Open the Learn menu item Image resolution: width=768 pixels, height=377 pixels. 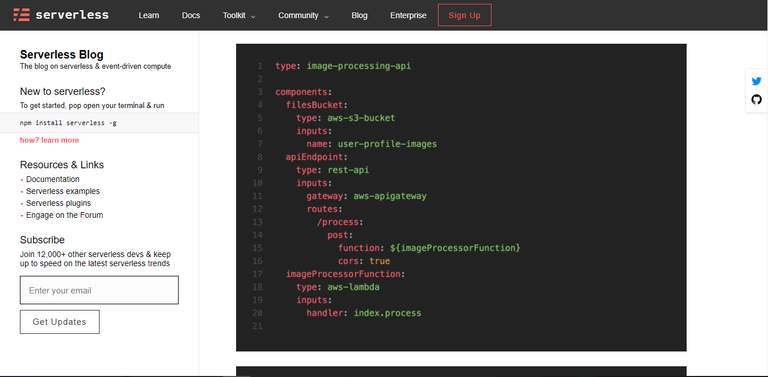coord(148,15)
